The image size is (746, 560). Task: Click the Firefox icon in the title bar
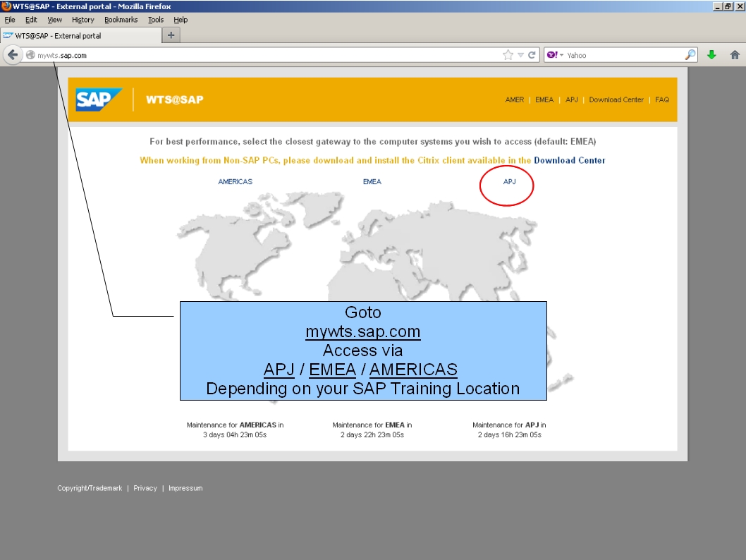(x=6, y=6)
